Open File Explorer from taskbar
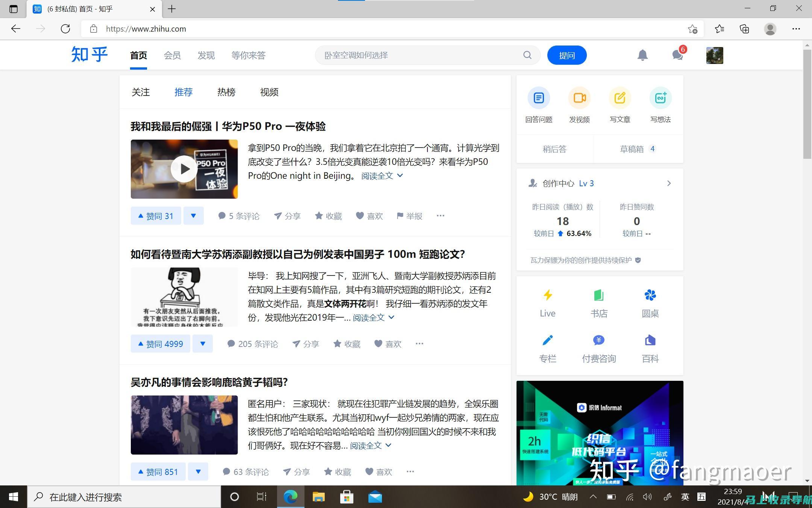 pyautogui.click(x=318, y=497)
